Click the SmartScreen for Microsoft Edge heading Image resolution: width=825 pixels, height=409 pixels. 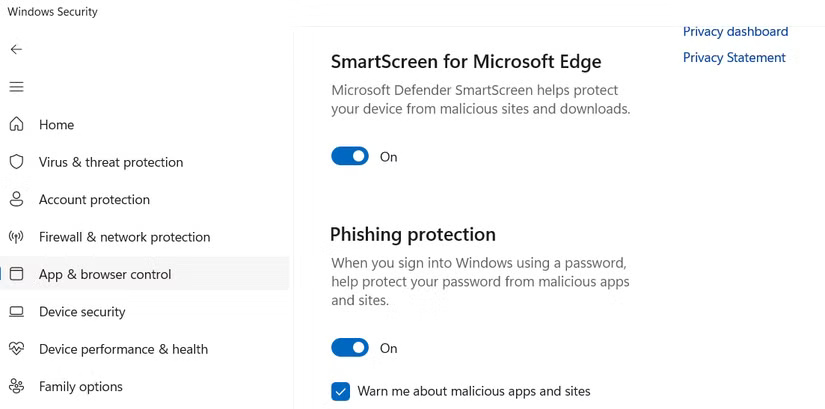[466, 62]
